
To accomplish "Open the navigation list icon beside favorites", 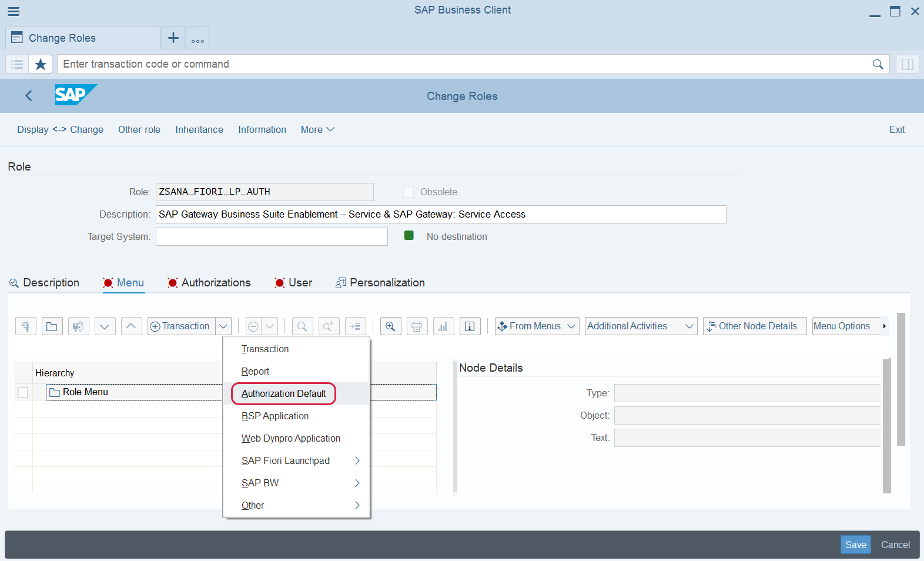I will click(x=17, y=64).
